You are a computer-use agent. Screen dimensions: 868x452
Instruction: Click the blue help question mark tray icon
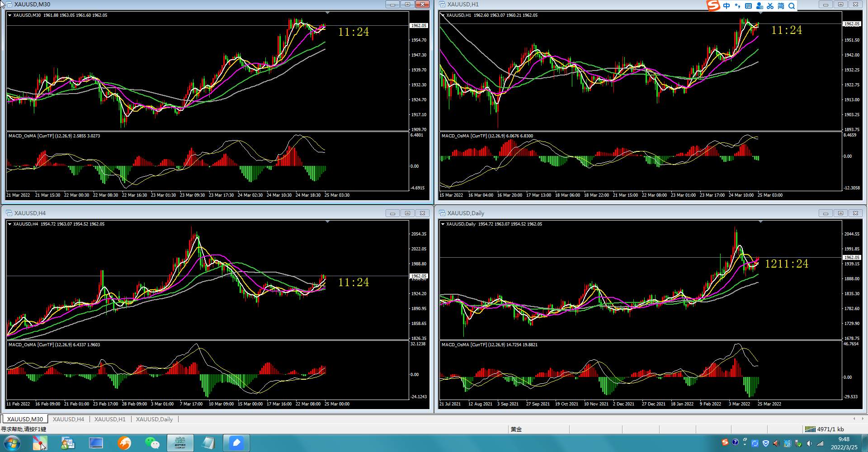tap(735, 442)
